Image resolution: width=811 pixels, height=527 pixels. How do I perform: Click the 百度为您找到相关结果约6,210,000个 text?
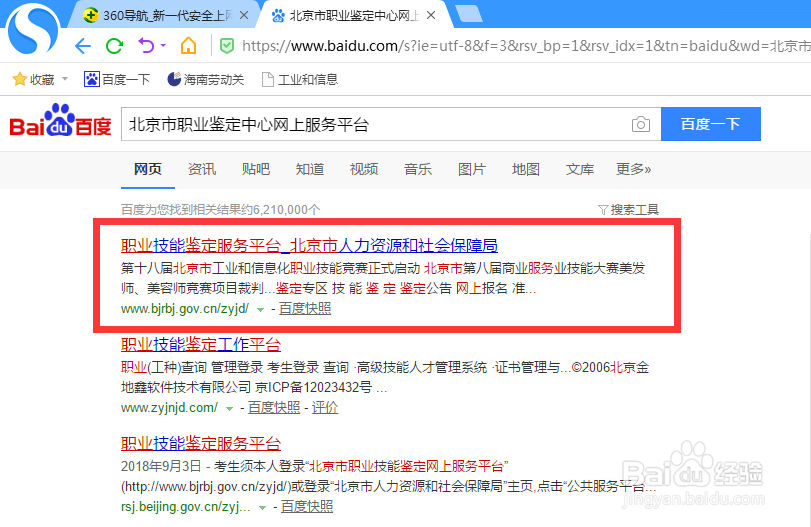pyautogui.click(x=220, y=209)
